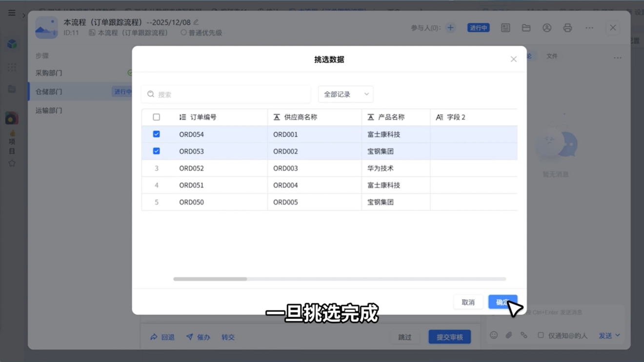
Task: Select row 4 with order ORD051
Action: [156, 185]
